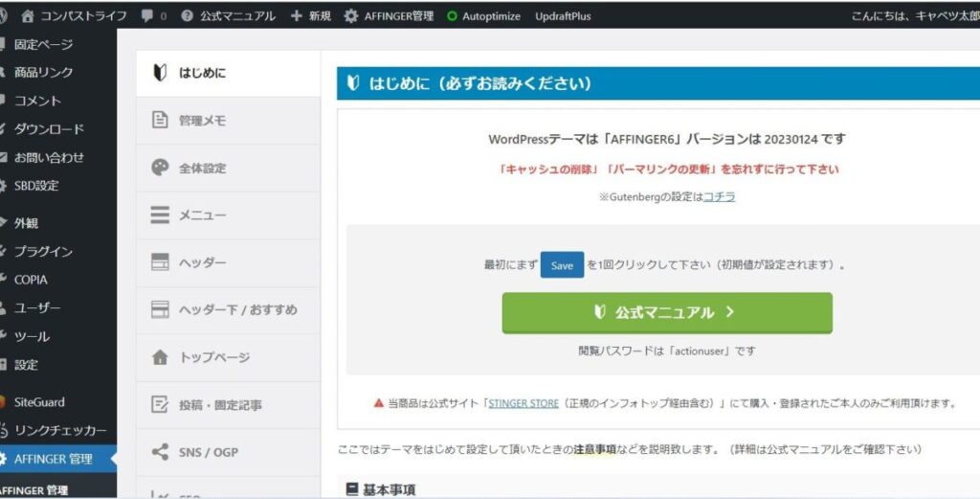Click the gear icon beside AFFINGER 管理 in sidebar
Screen dimensions: 980x499
3,459
